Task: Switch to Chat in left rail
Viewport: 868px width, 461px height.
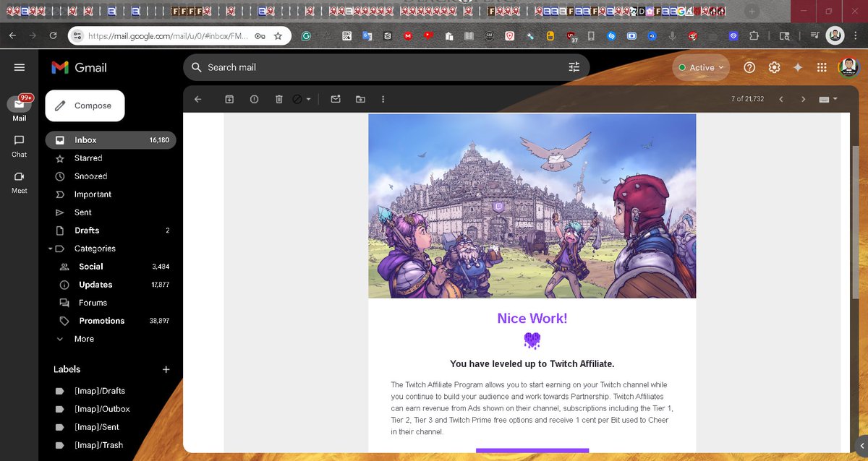Action: tap(19, 144)
